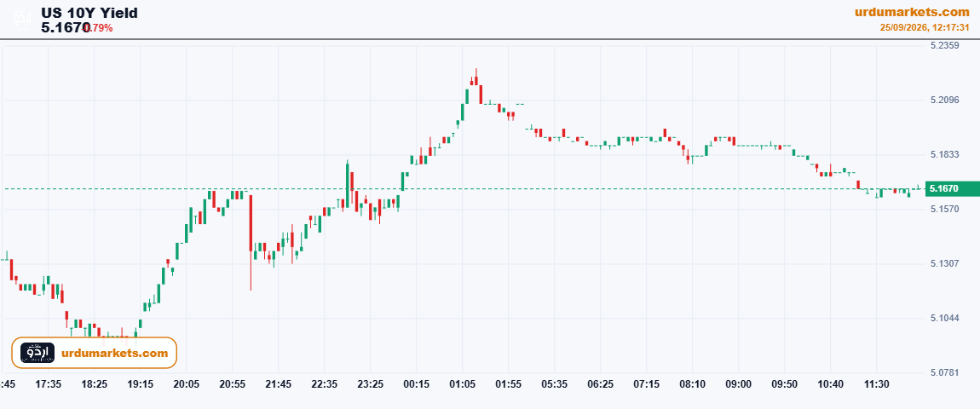Select the 23:25 time axis marker

(x=370, y=384)
